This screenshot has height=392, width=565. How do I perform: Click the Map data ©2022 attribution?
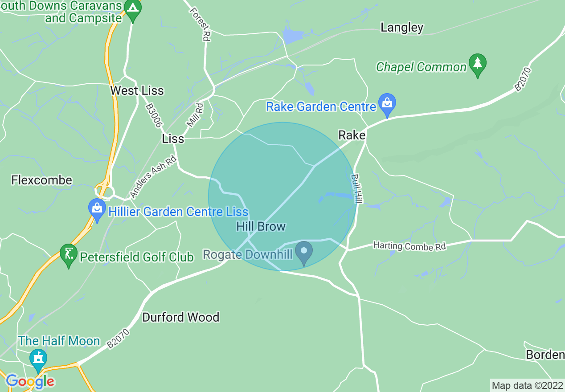528,386
